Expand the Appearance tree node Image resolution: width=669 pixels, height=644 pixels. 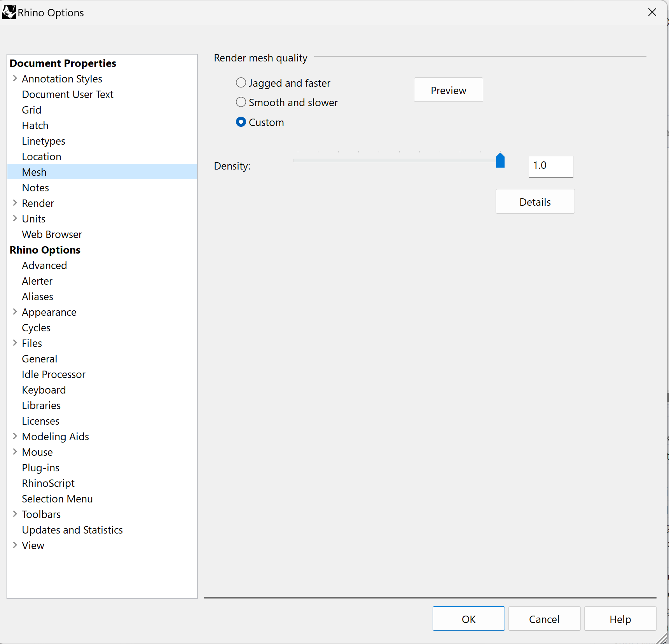click(x=15, y=312)
